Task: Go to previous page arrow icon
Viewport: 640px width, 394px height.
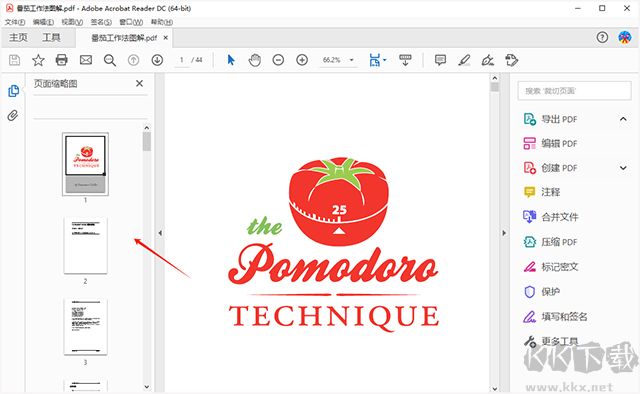Action: (133, 60)
